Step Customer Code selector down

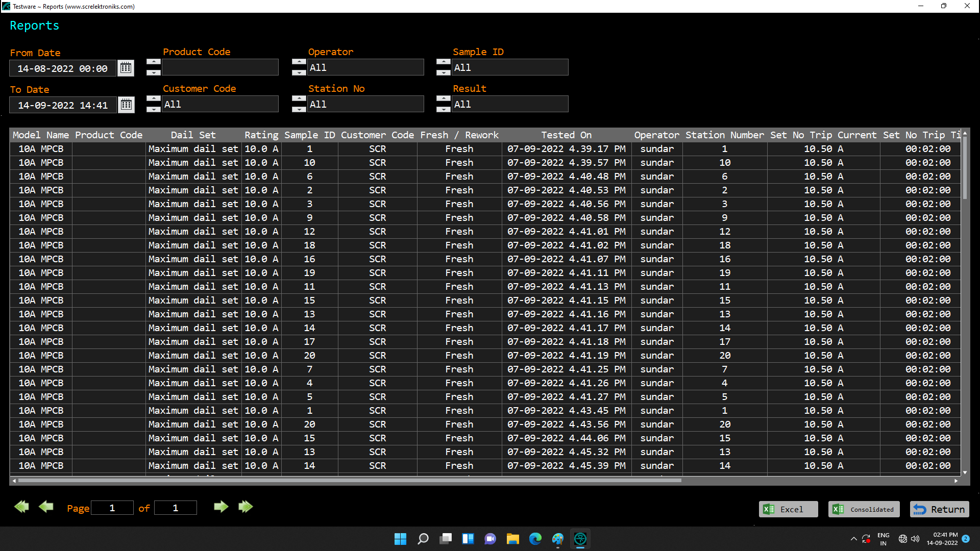pyautogui.click(x=153, y=110)
